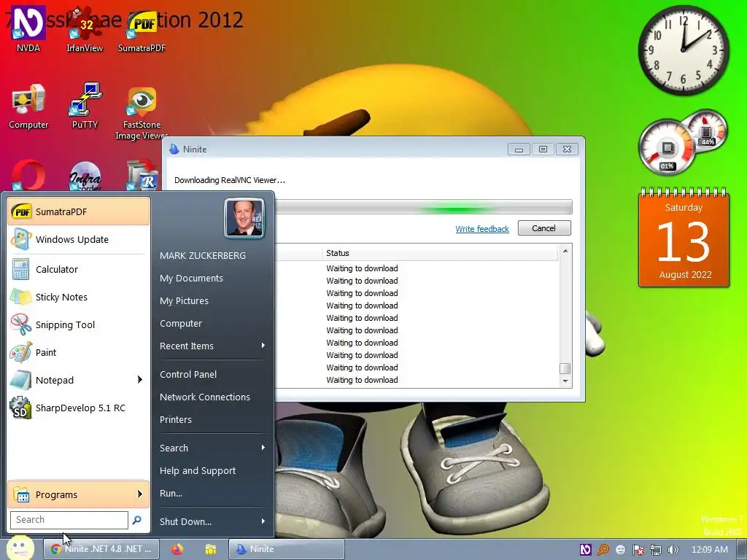Expand the Search submenu arrow
Viewport: 747px width, 560px height.
(263, 448)
